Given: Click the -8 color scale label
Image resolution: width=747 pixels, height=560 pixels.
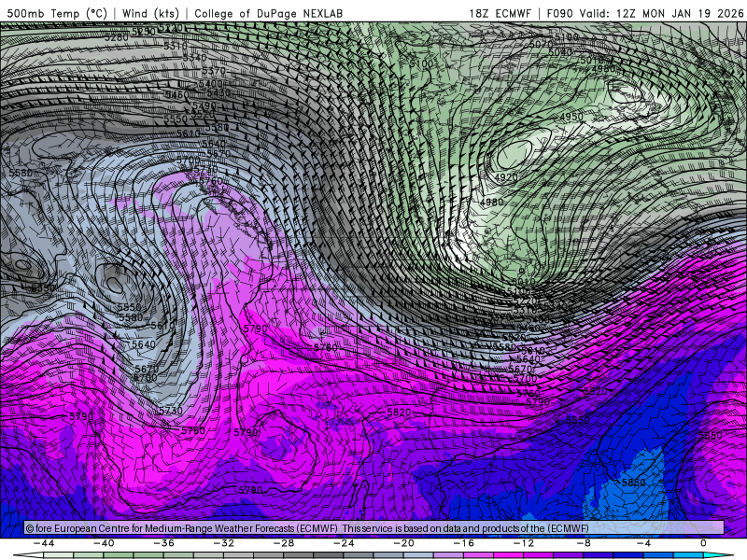Looking at the screenshot, I should click(x=585, y=543).
